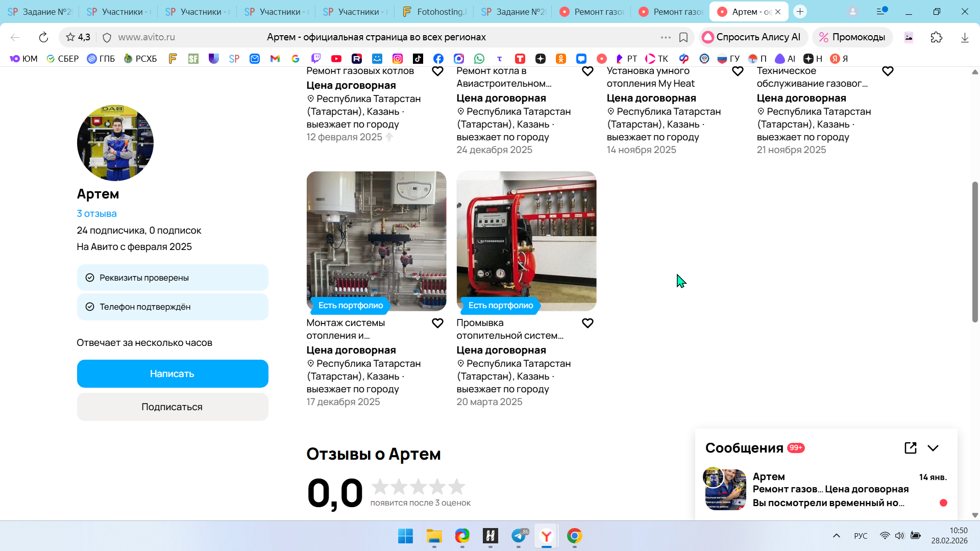Open a new browser tab

(x=800, y=12)
